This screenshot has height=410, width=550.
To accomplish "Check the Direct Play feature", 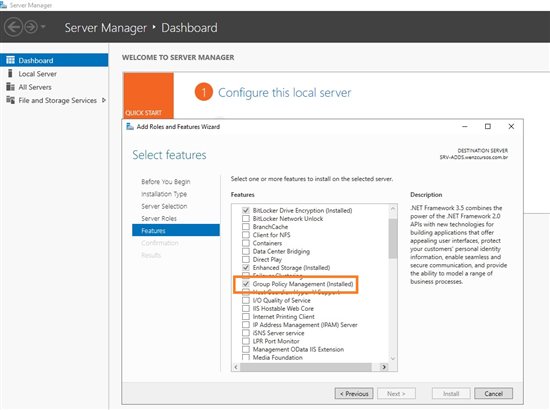I will 246,260.
